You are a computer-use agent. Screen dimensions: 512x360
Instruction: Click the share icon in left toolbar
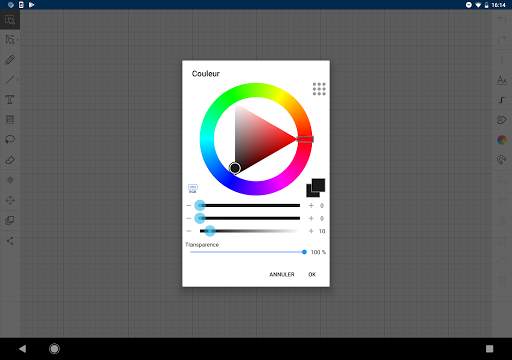(10, 241)
